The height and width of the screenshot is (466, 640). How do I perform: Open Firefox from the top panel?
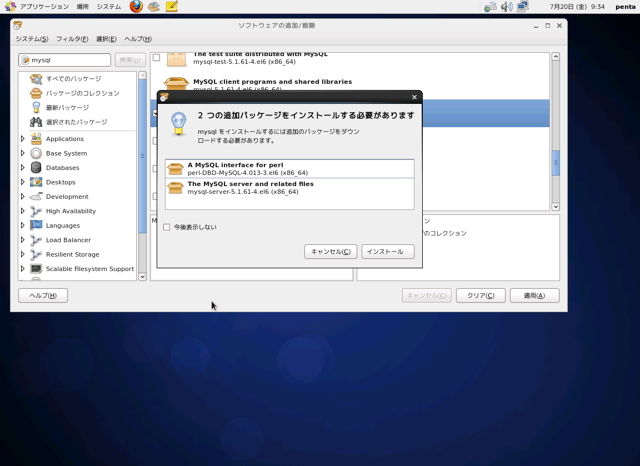pyautogui.click(x=136, y=6)
